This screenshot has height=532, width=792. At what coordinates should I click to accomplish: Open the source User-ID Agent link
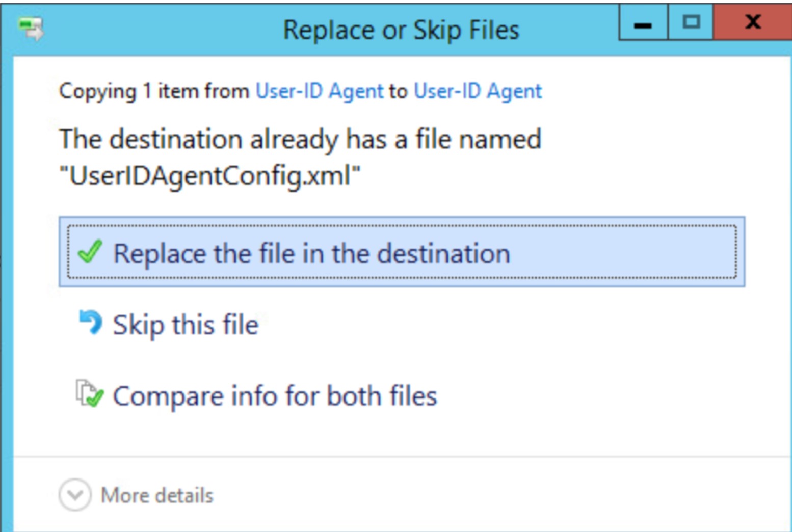tap(319, 91)
